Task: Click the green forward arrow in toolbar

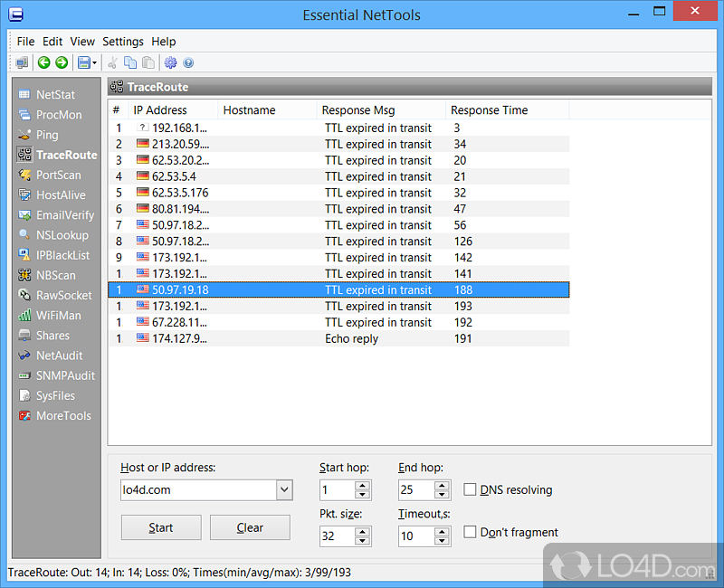Action: click(62, 62)
